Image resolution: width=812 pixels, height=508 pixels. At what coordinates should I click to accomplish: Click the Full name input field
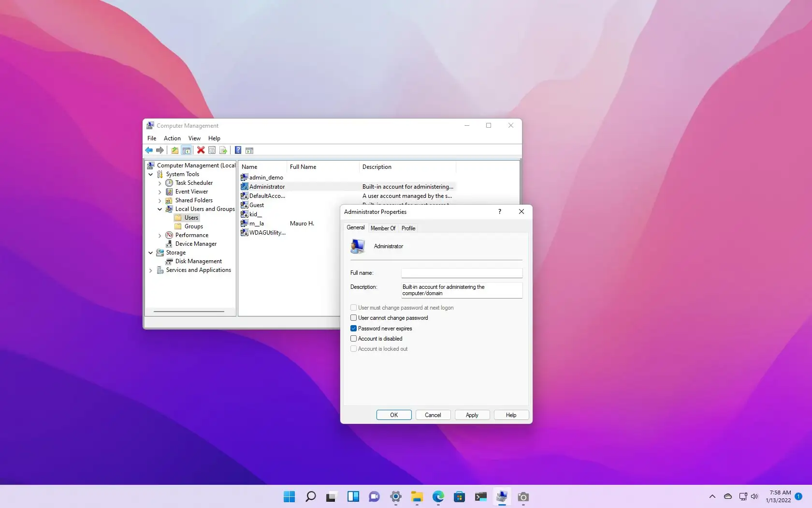(462, 273)
